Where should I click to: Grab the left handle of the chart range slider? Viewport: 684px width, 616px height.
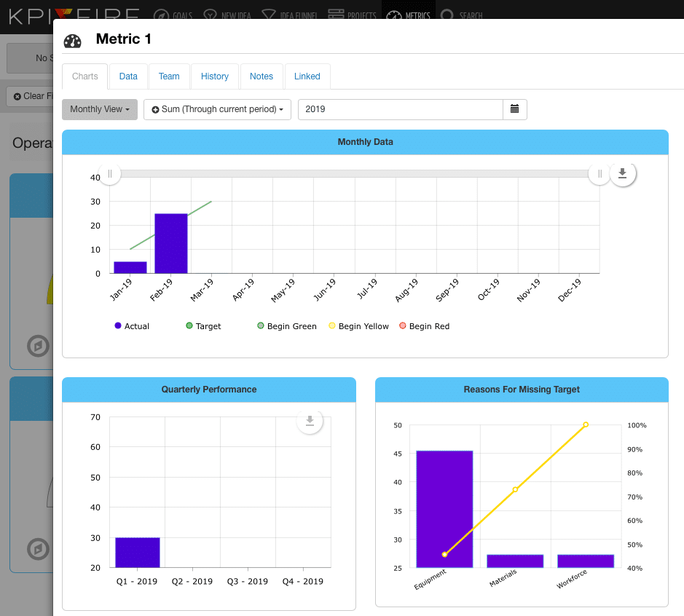coord(110,173)
